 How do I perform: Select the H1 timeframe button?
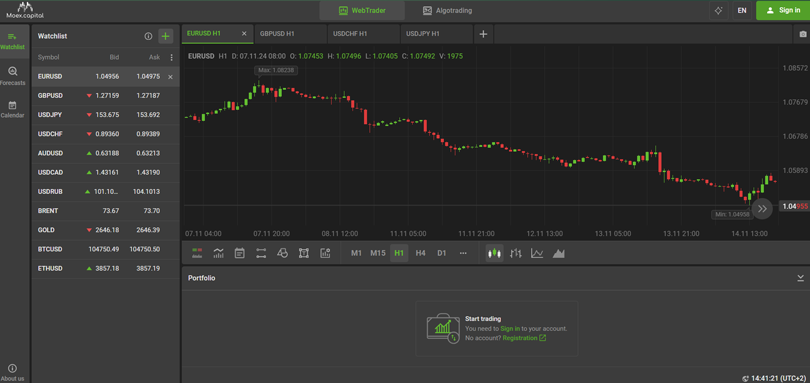[x=399, y=253]
